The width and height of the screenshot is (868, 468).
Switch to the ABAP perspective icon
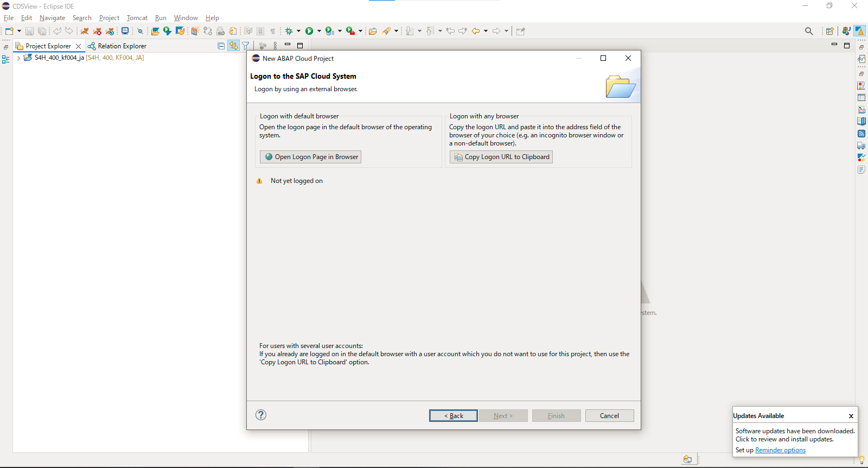tap(859, 31)
